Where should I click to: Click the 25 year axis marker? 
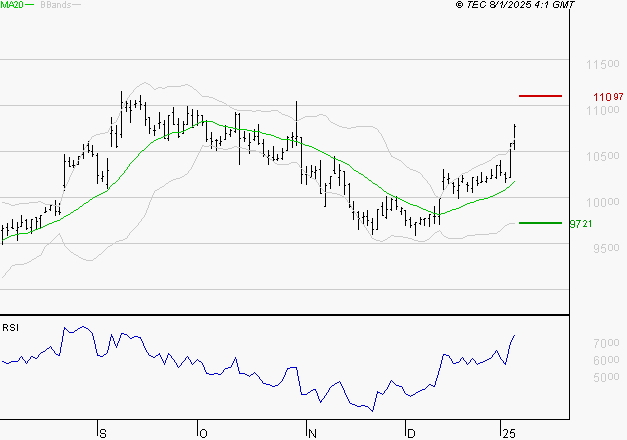(x=509, y=434)
